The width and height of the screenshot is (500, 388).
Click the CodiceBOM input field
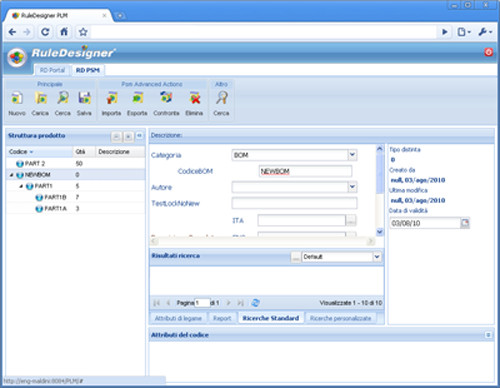point(305,171)
